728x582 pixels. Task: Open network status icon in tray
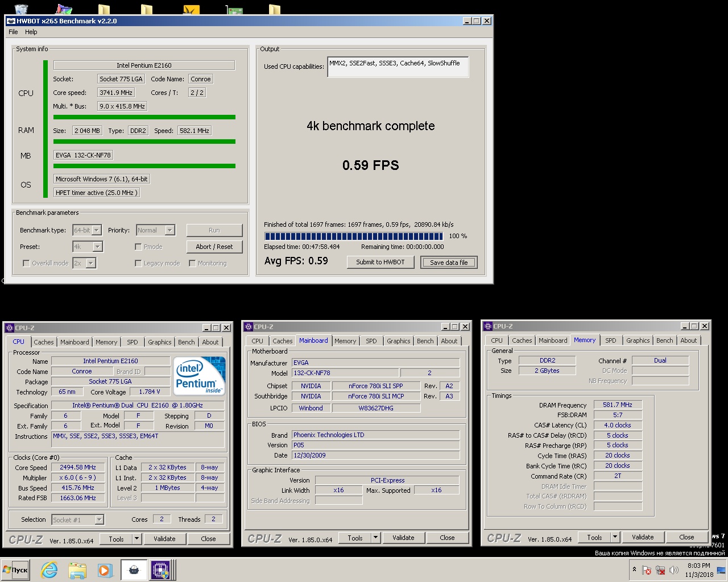point(660,570)
